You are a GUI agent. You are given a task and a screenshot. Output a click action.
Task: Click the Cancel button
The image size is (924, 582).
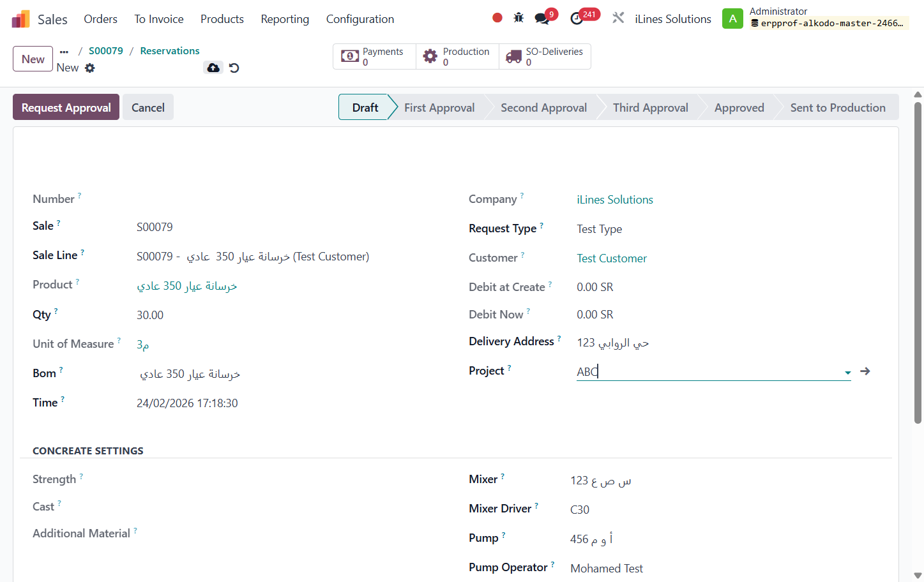(x=148, y=107)
